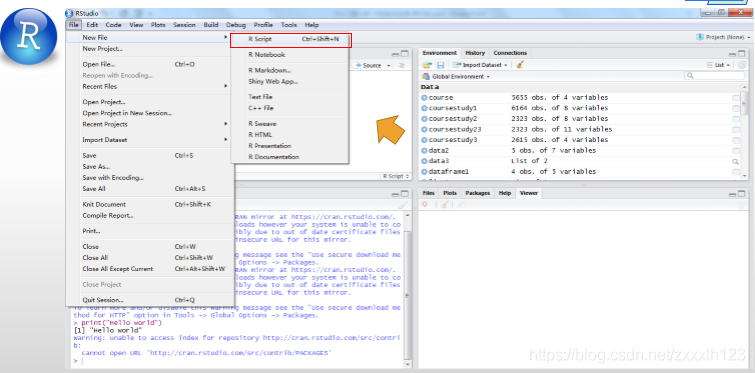This screenshot has height=373, width=755.
Task: Save workspace using blue floppy disk icon
Action: pos(440,65)
